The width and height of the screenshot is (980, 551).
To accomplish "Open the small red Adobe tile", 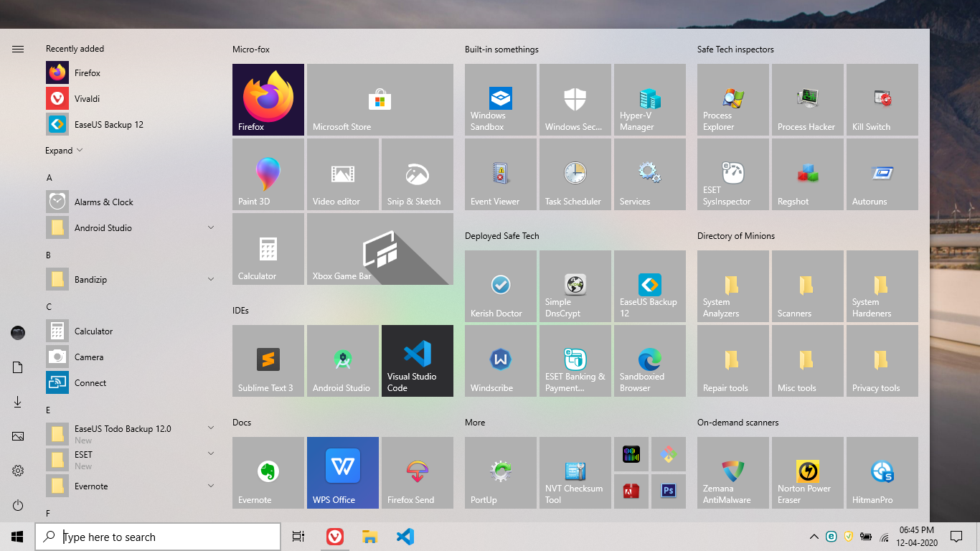I will 631,491.
